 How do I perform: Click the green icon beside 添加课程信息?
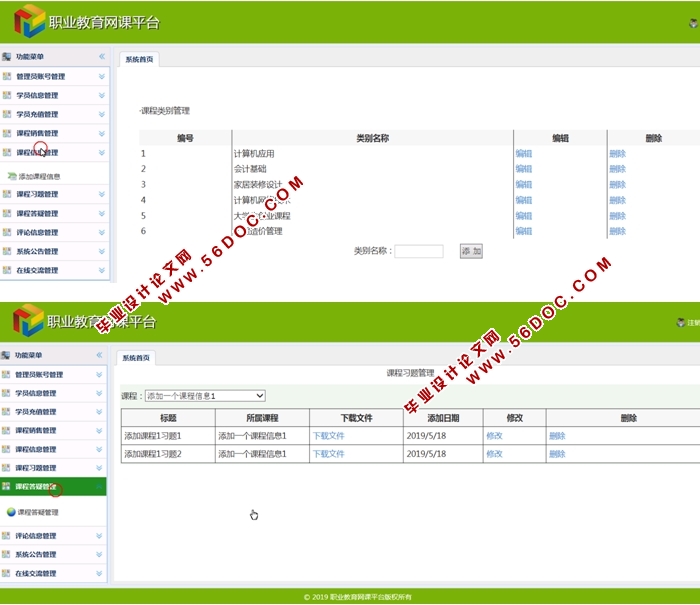(11, 176)
